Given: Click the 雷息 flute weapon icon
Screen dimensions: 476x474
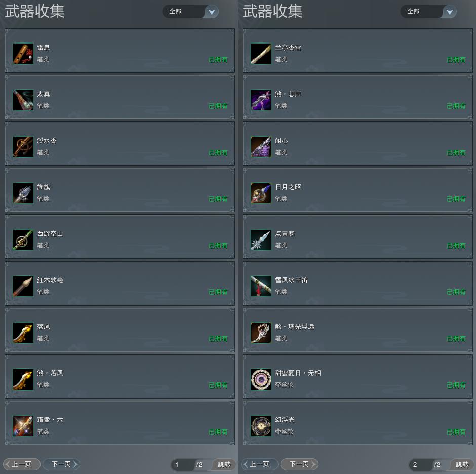Looking at the screenshot, I should click(23, 54).
